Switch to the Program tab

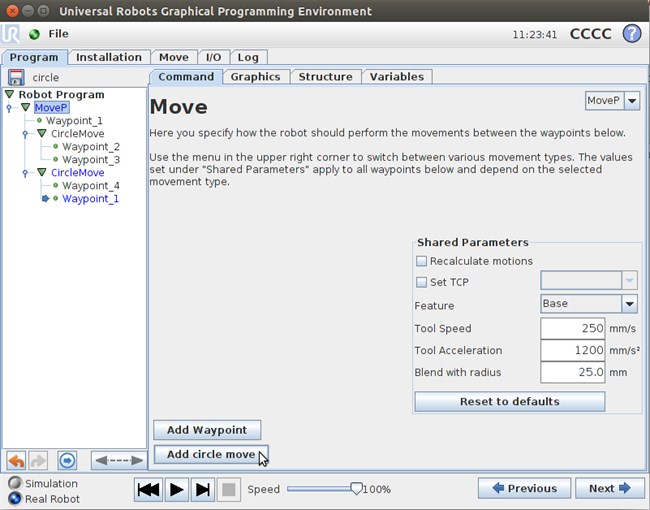click(x=34, y=57)
